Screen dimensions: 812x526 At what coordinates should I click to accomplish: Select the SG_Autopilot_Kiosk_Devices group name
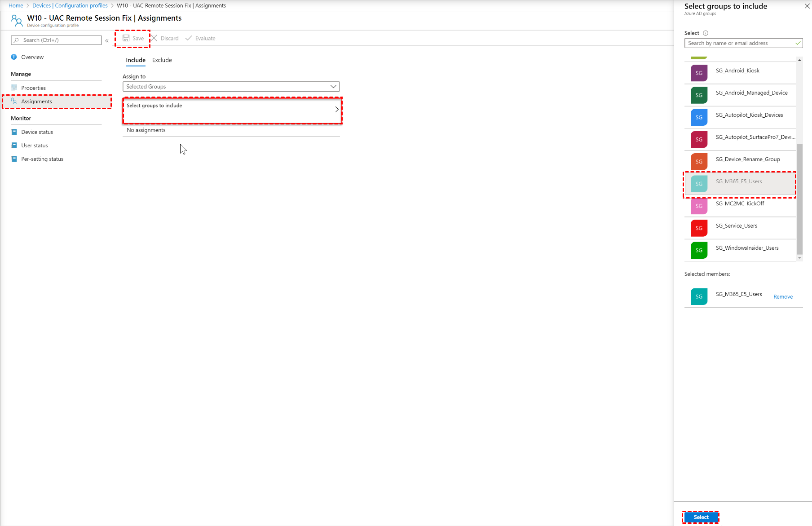pos(749,115)
